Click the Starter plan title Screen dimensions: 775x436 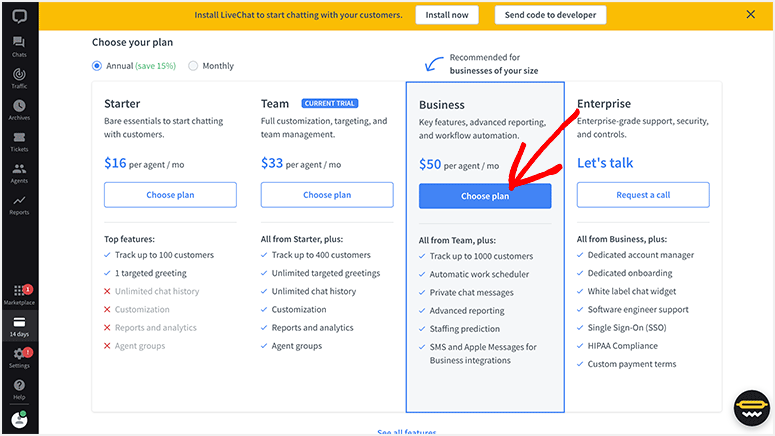coord(122,104)
